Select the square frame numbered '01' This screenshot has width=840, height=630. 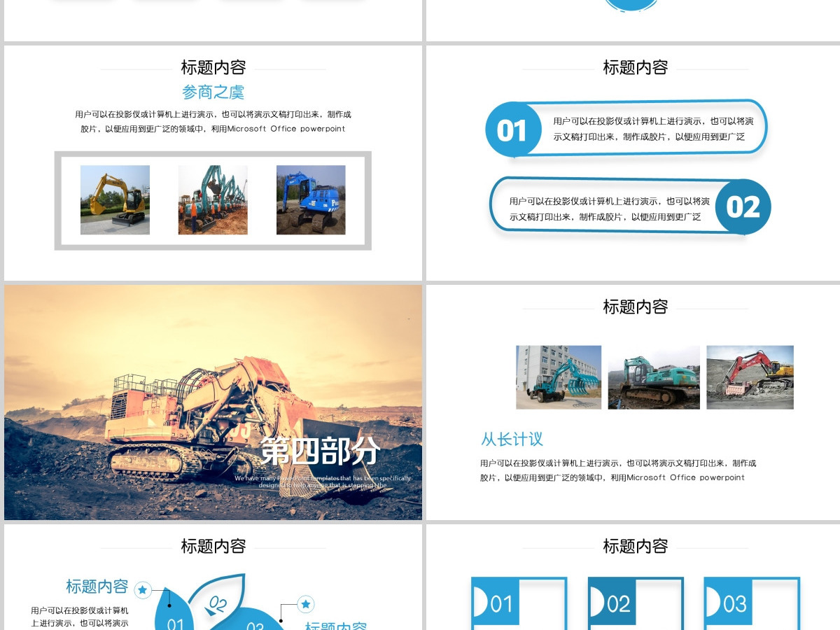click(519, 603)
